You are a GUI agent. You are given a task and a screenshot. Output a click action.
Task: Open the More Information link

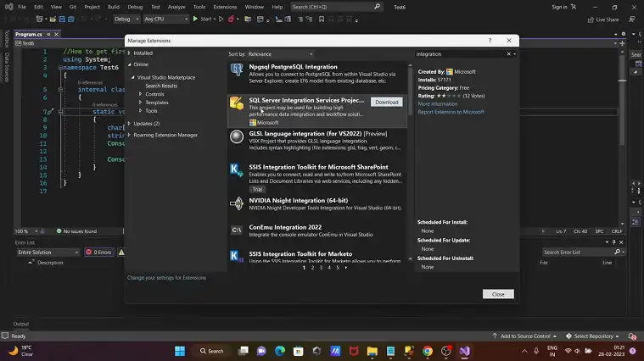point(438,103)
